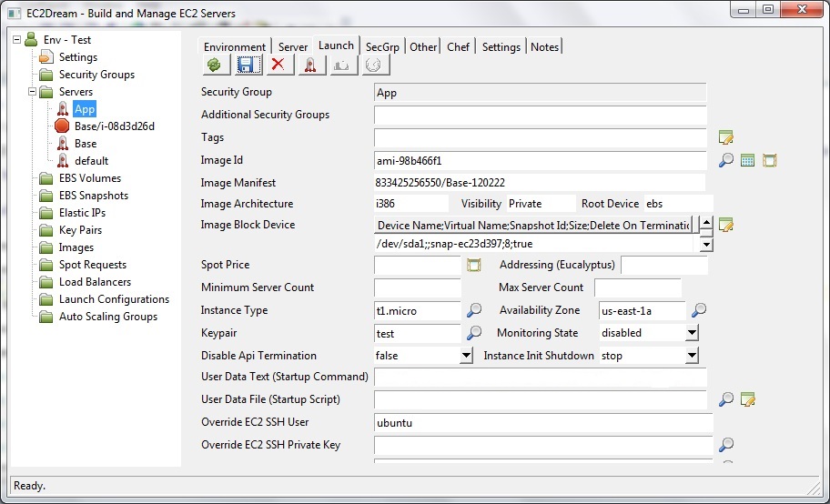
Task: Click the magnifier beside Instance Type
Action: (x=474, y=310)
